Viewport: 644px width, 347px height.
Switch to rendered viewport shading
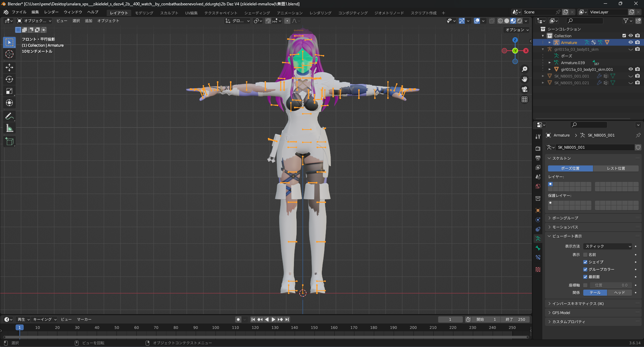click(519, 21)
